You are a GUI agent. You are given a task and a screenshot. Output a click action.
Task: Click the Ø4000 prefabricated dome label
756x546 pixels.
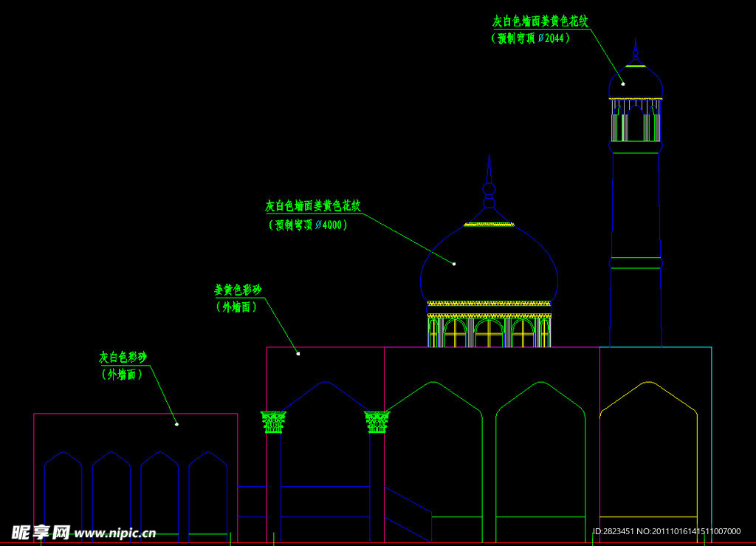306,225
